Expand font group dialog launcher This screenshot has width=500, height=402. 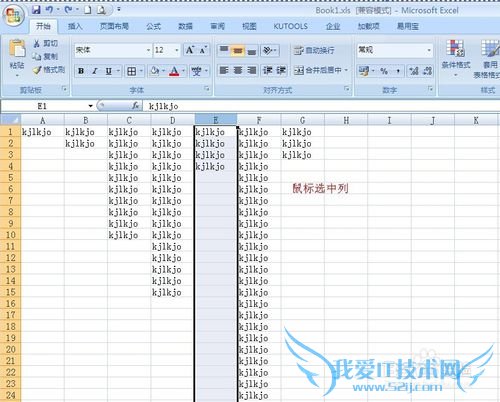[x=207, y=89]
